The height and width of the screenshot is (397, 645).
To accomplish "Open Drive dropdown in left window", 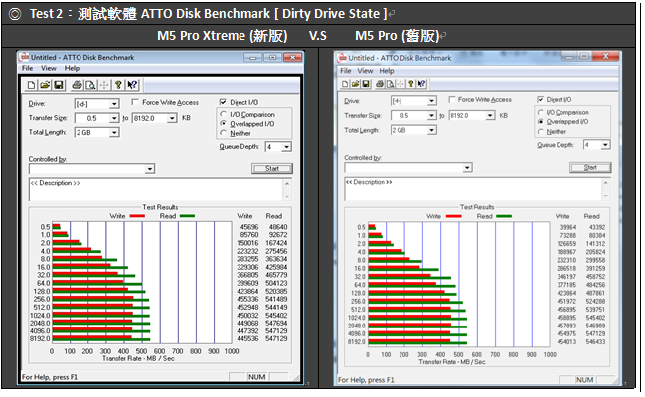I will (x=114, y=104).
